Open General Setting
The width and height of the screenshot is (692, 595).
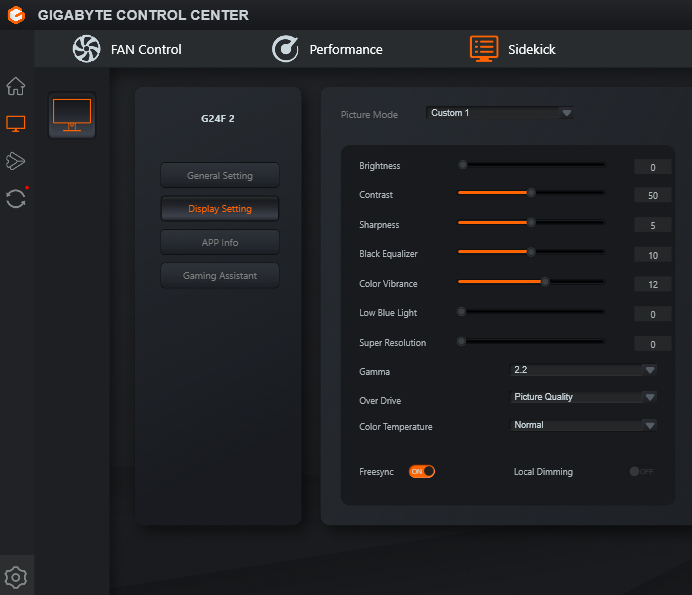[x=220, y=175]
